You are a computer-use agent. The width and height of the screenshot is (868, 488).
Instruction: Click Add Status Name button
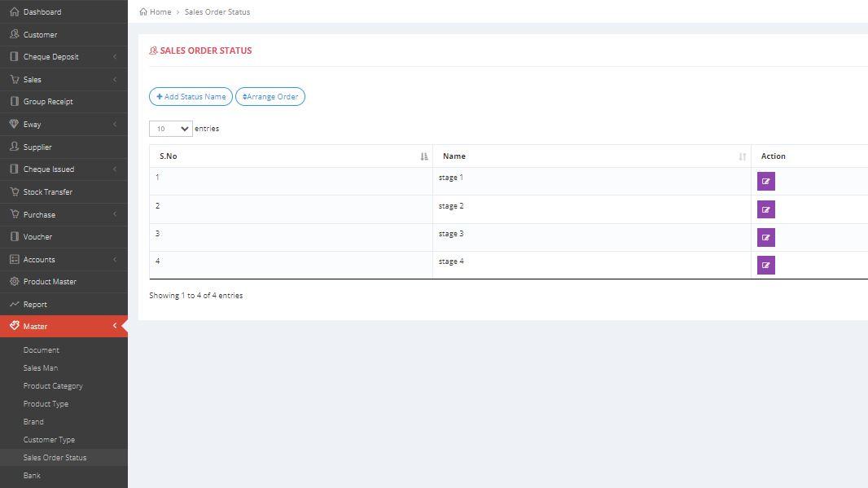click(191, 97)
